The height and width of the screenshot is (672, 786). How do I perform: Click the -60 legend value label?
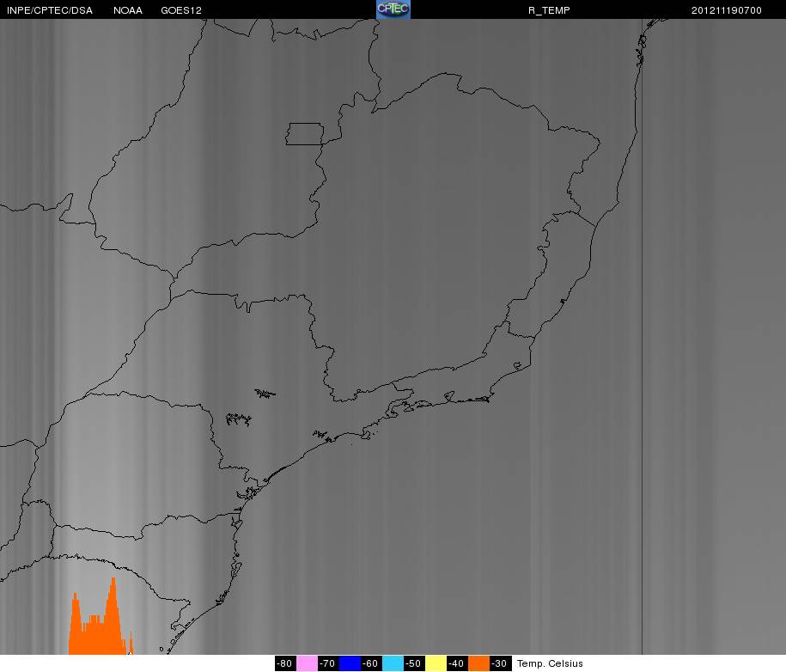coord(371,663)
